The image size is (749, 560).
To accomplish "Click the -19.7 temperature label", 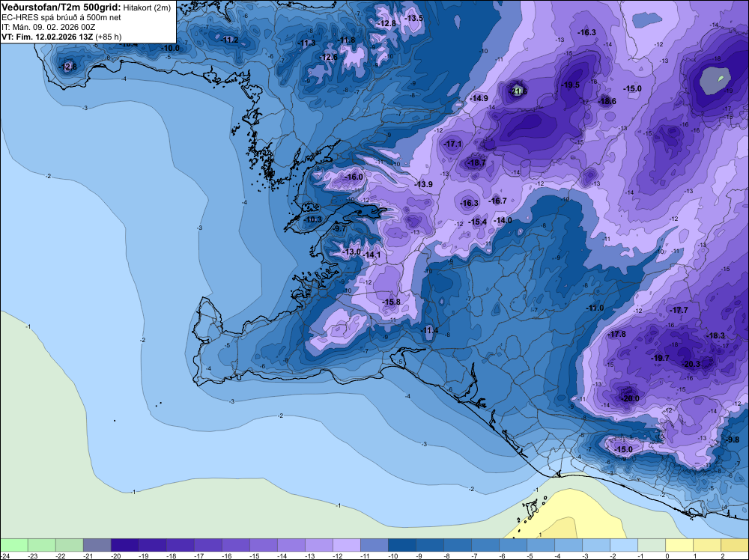I will pyautogui.click(x=660, y=358).
